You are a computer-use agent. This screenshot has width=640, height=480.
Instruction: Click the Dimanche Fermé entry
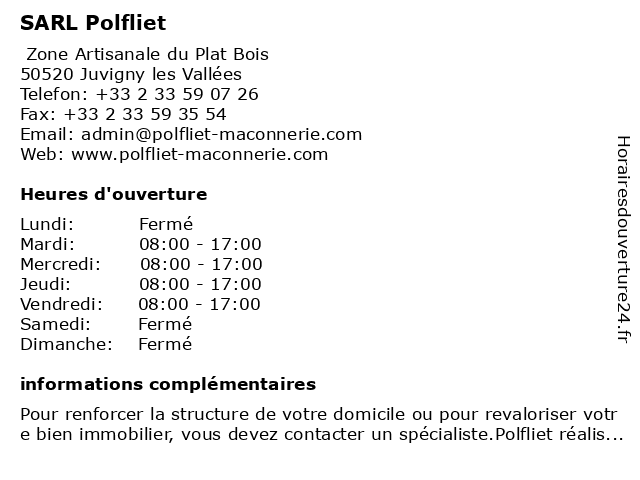point(165,344)
